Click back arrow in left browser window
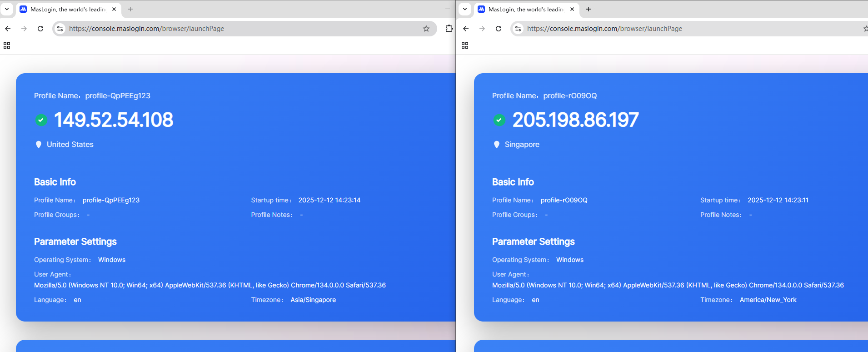The width and height of the screenshot is (868, 352). pos(8,29)
